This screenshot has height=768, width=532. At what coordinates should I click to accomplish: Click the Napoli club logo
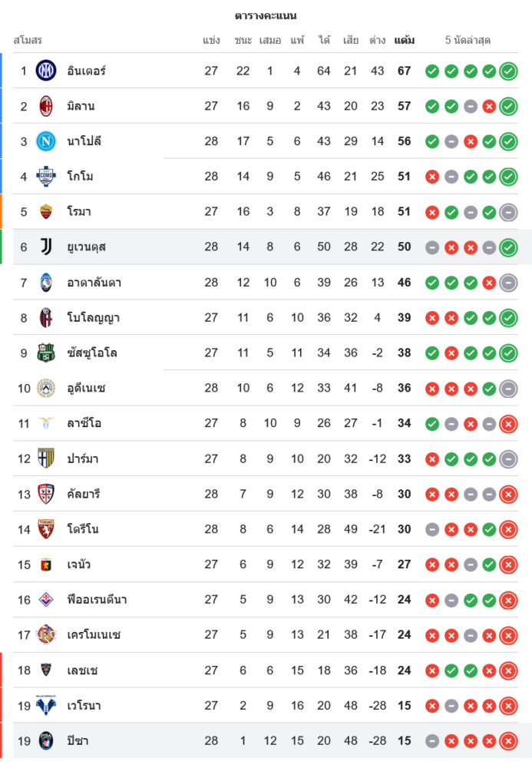(x=46, y=141)
